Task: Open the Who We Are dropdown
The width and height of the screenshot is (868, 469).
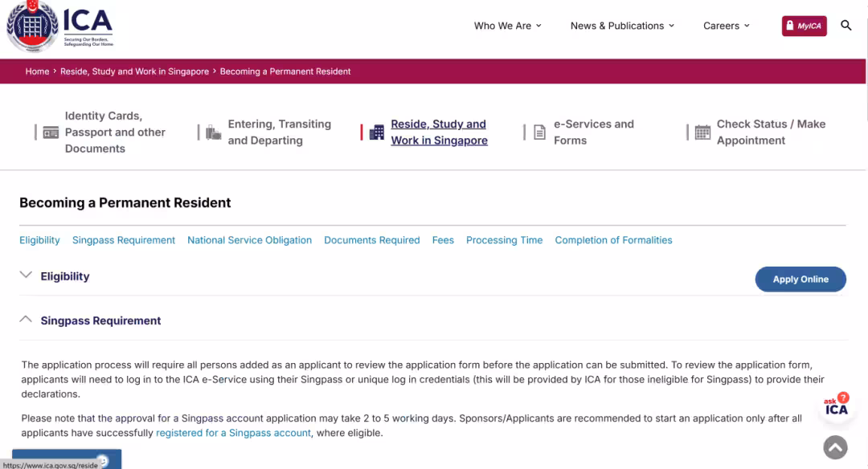Action: click(507, 26)
